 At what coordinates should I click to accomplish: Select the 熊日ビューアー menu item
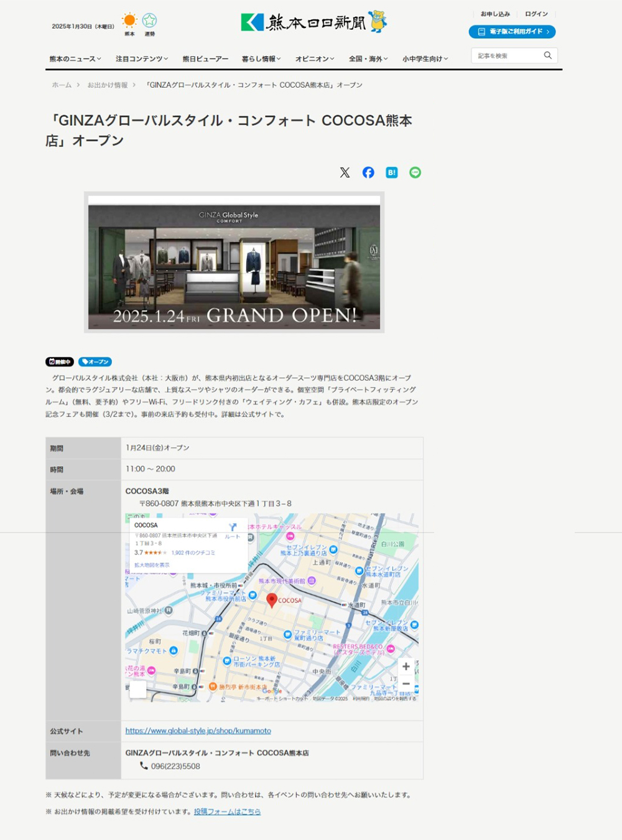pos(205,58)
